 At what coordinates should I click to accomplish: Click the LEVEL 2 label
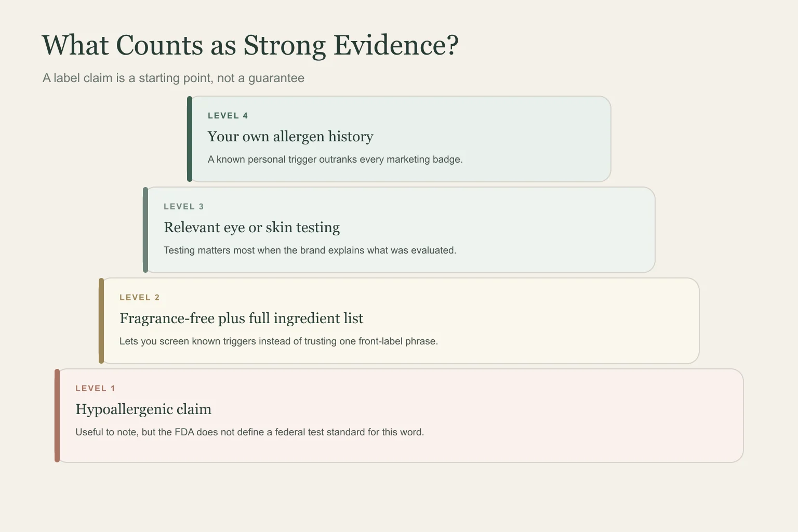pyautogui.click(x=139, y=297)
